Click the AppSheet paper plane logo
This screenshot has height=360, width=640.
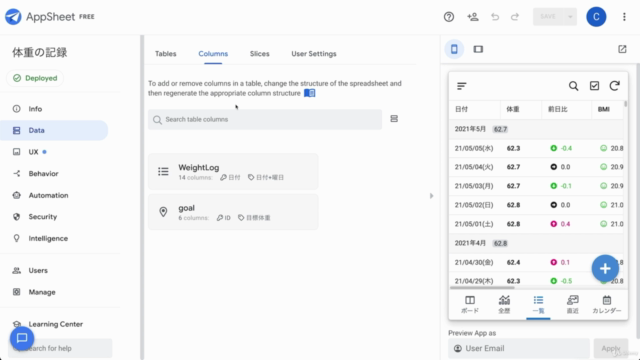coord(13,17)
